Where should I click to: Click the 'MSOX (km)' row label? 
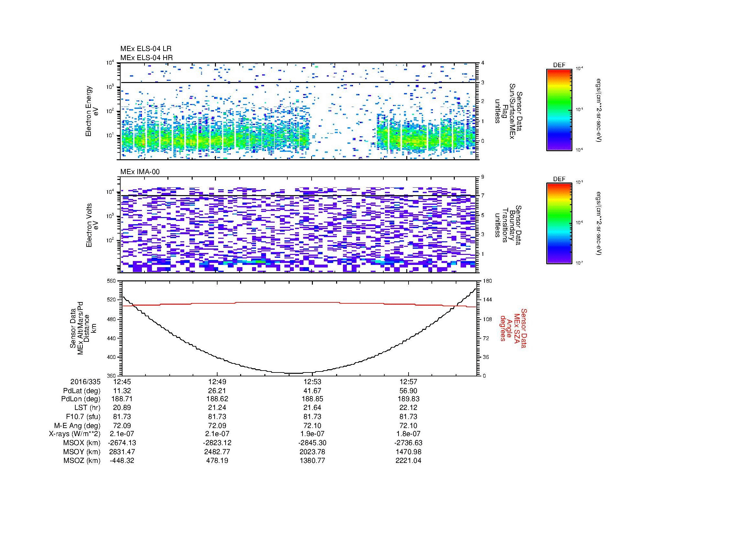click(82, 443)
